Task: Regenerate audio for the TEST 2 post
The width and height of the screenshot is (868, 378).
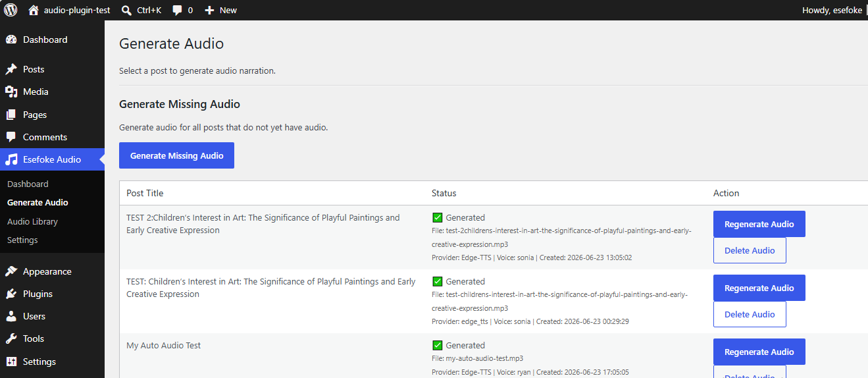Action: point(759,224)
